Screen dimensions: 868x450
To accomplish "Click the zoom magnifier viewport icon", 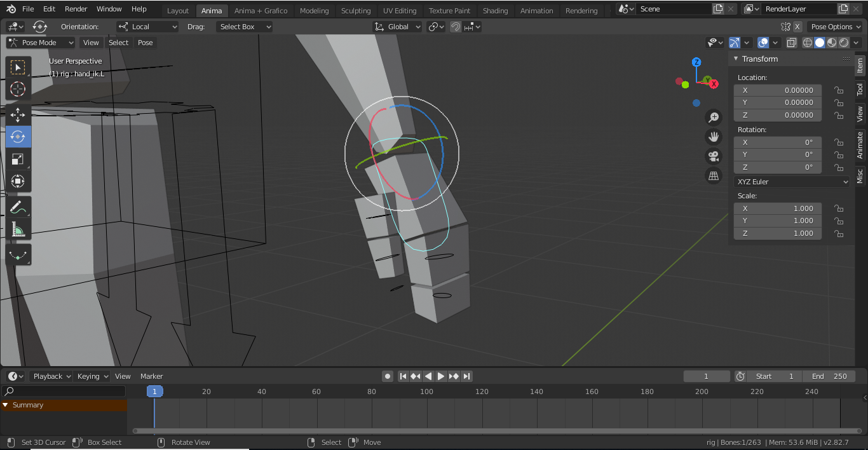I will [x=714, y=118].
